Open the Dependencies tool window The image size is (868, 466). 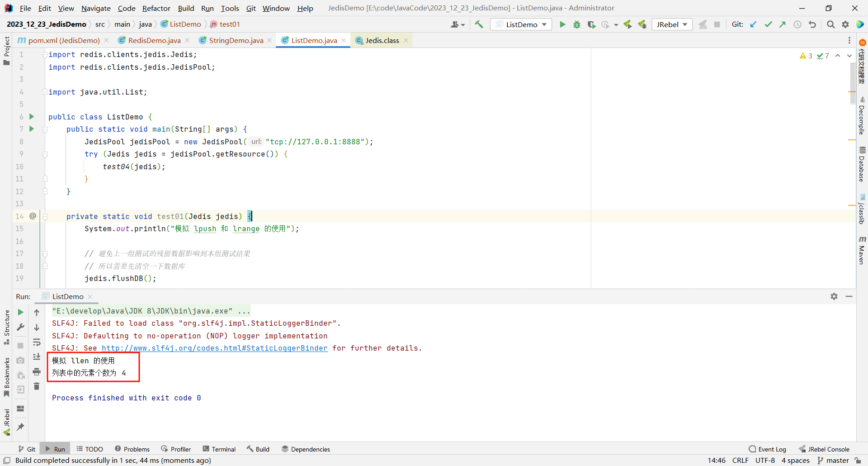306,449
